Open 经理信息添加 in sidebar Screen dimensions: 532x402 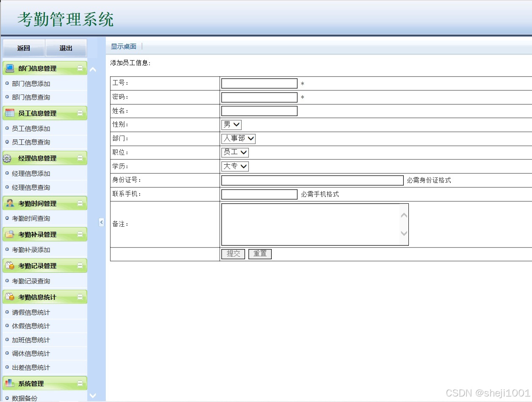point(31,173)
